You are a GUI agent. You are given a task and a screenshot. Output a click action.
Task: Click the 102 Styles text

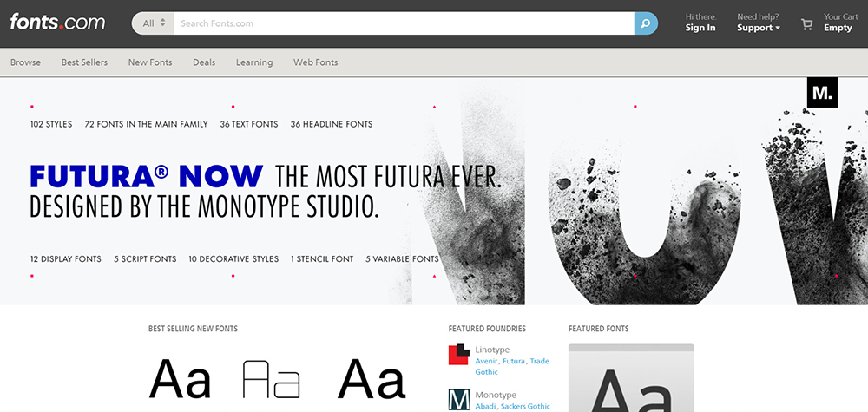pos(51,124)
